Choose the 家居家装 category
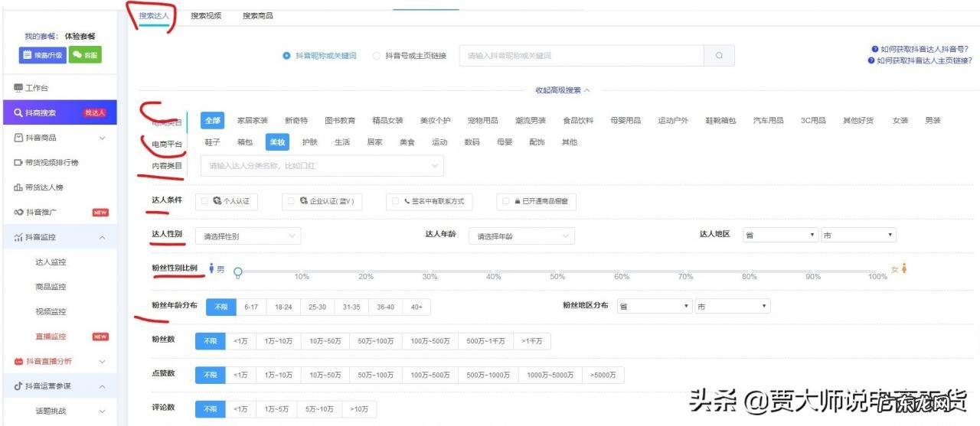The width and height of the screenshot is (980, 426). coord(253,121)
